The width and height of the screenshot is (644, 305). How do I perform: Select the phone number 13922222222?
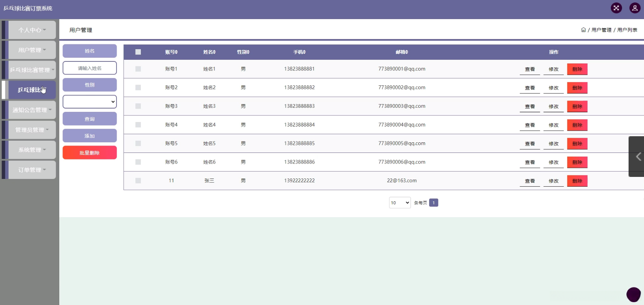(x=300, y=181)
